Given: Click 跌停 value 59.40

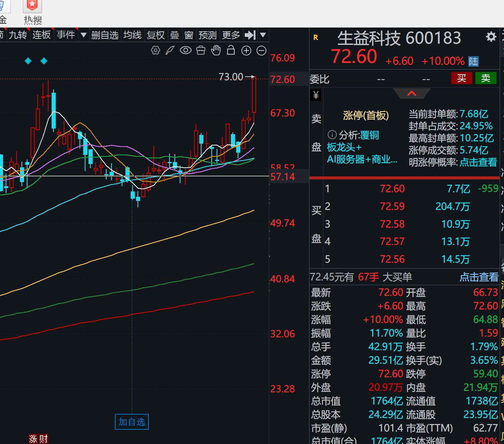Looking at the screenshot, I should 486,374.
